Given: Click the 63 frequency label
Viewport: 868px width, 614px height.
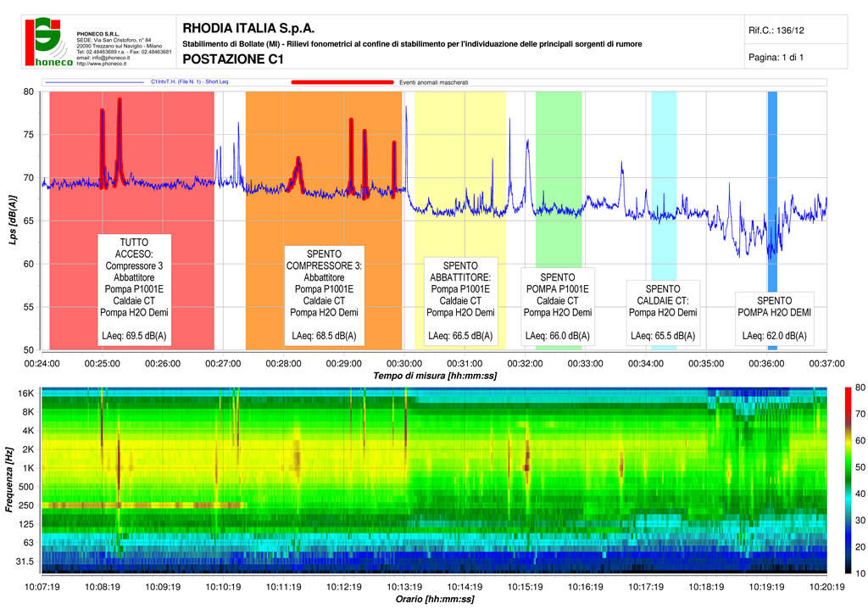Looking at the screenshot, I should point(28,543).
